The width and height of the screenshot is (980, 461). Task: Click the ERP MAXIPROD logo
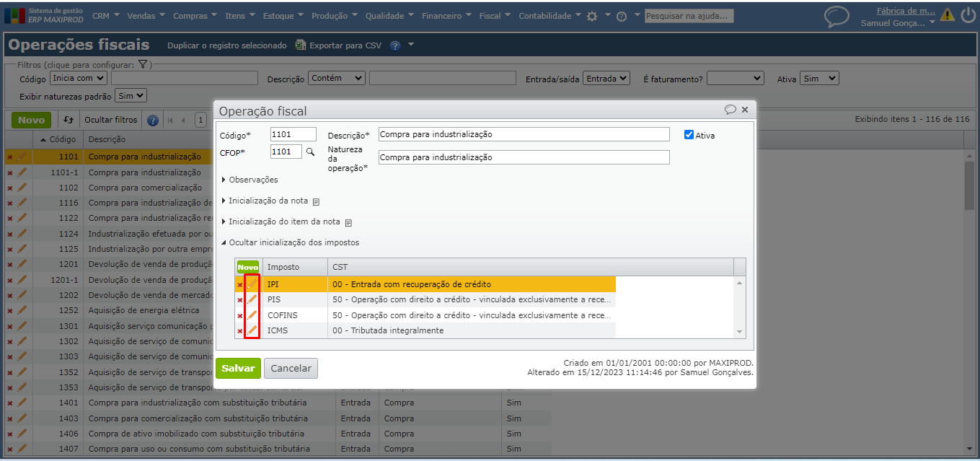pos(45,16)
